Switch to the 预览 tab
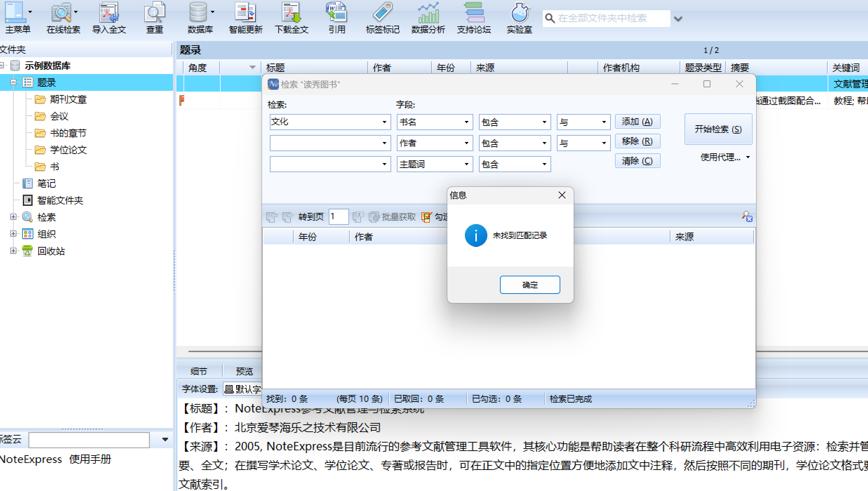868x491 pixels. (244, 371)
